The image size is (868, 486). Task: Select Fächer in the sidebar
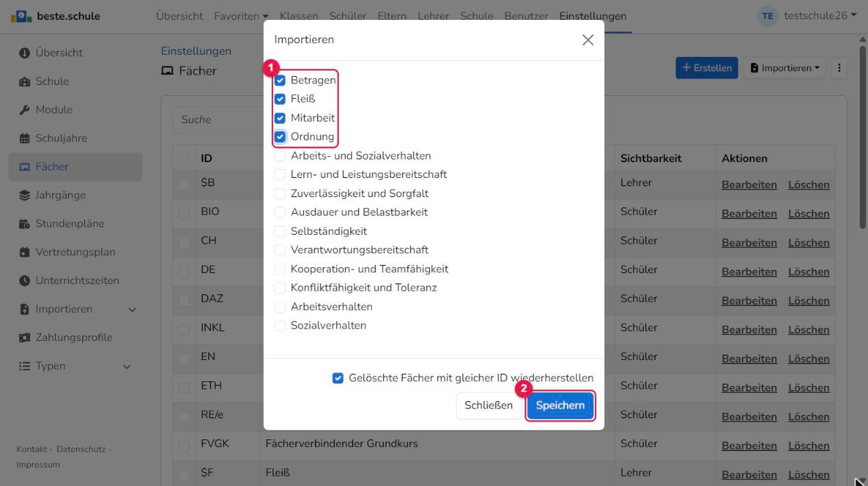click(x=75, y=166)
